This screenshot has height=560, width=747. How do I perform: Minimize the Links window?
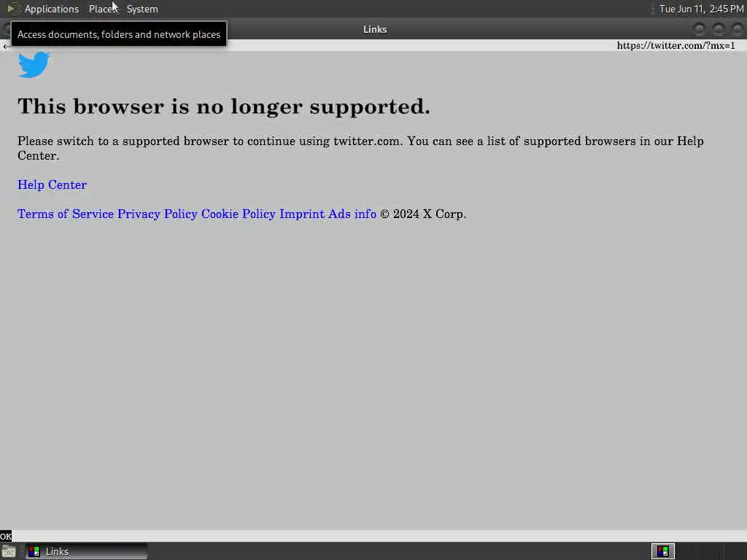coord(700,29)
